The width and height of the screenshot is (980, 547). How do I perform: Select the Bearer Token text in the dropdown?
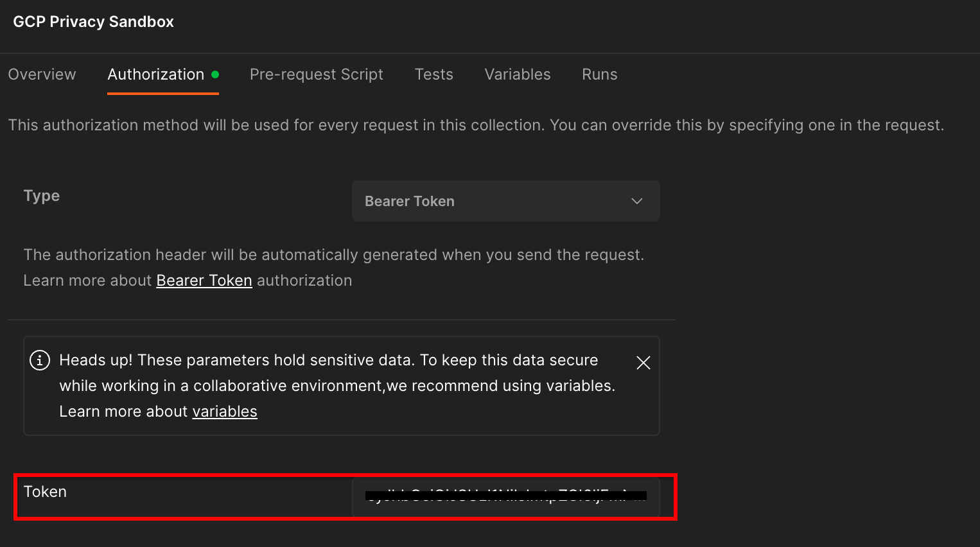pos(410,201)
